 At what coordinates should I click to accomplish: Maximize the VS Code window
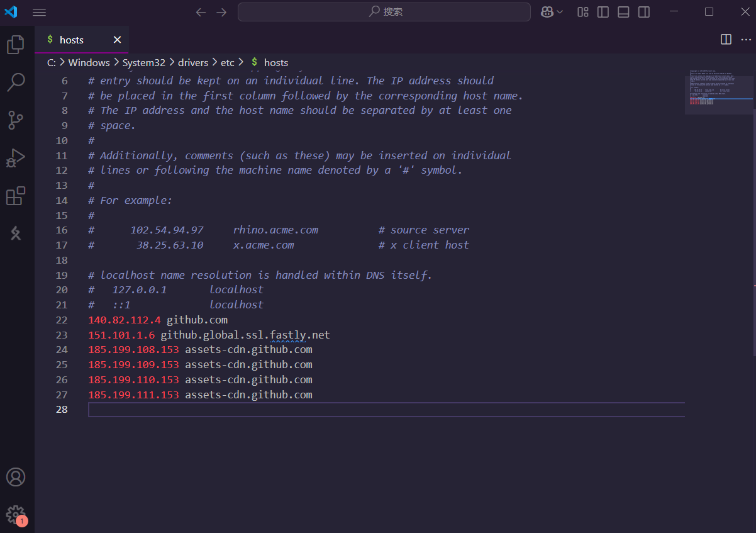[709, 12]
